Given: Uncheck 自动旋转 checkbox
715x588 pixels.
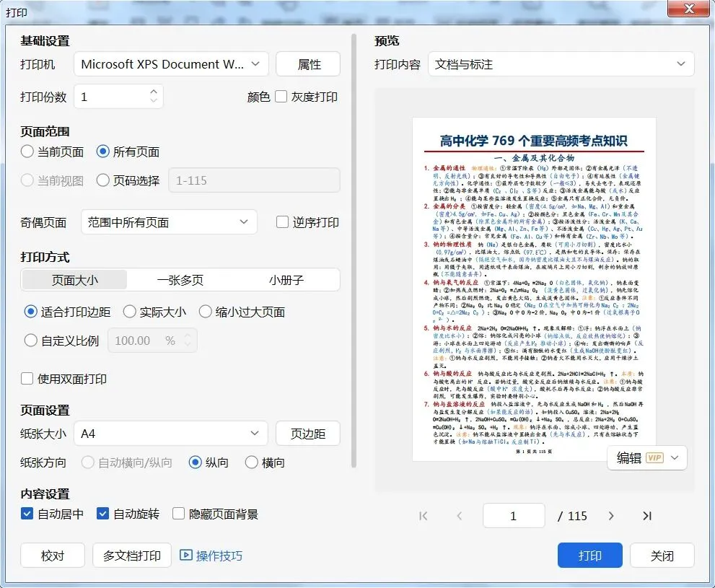Looking at the screenshot, I should (x=102, y=514).
